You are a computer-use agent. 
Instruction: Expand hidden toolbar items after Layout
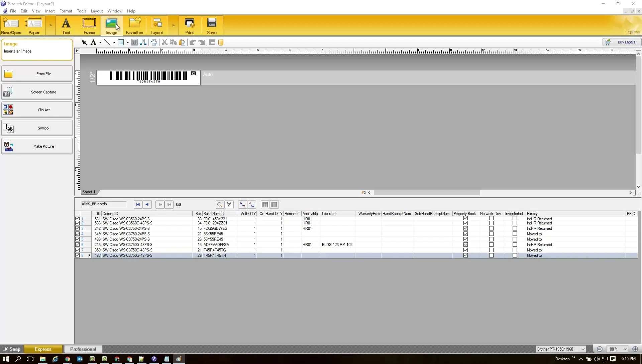pos(174,25)
